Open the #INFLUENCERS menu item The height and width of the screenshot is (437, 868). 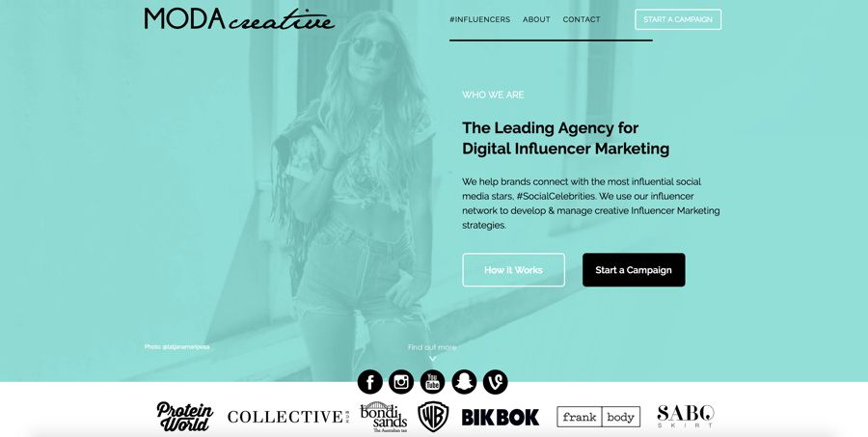tap(480, 19)
